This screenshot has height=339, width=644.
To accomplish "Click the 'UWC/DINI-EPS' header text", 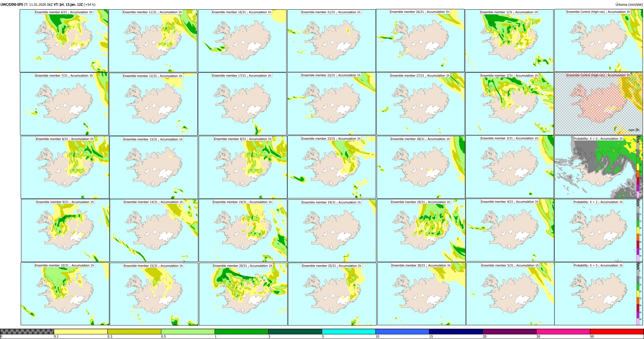I will point(12,5).
